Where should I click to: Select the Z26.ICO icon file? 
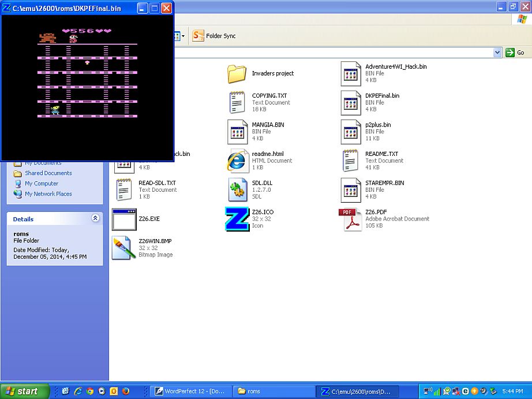pos(237,219)
